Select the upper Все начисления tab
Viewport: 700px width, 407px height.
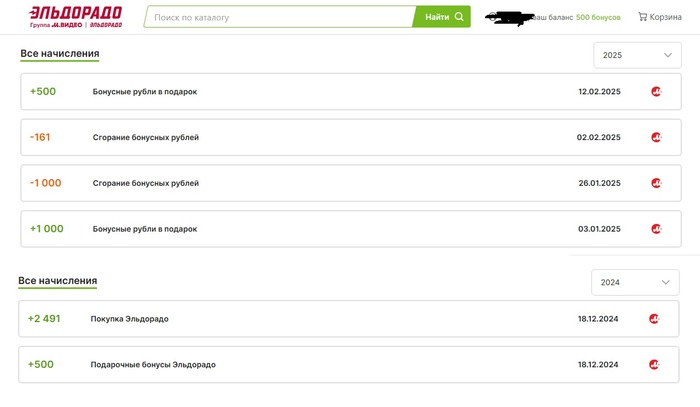coord(59,54)
